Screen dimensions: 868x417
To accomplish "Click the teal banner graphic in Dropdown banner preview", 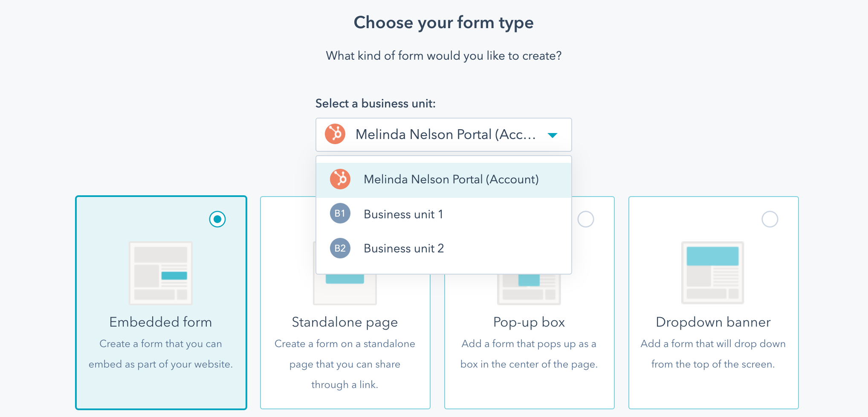I will pos(713,256).
